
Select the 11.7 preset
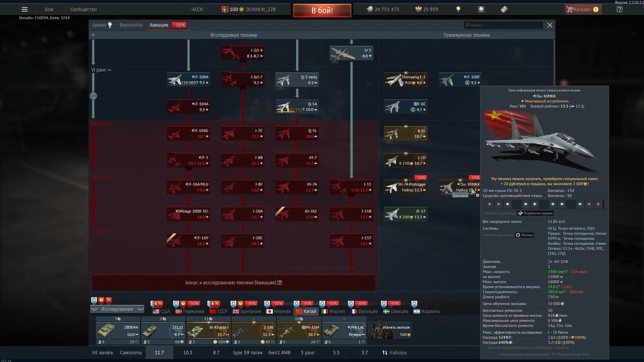coord(159,352)
